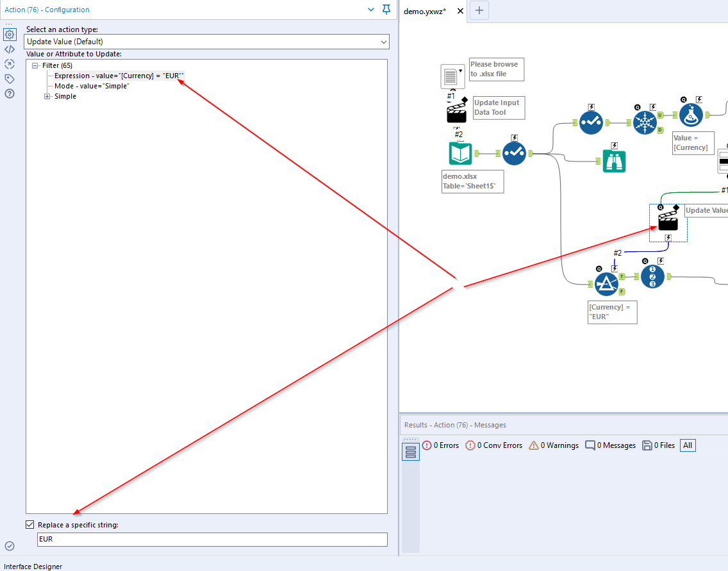The height and width of the screenshot is (571, 728).
Task: Open the Update Value (Default) action type dropdown
Action: [x=383, y=41]
